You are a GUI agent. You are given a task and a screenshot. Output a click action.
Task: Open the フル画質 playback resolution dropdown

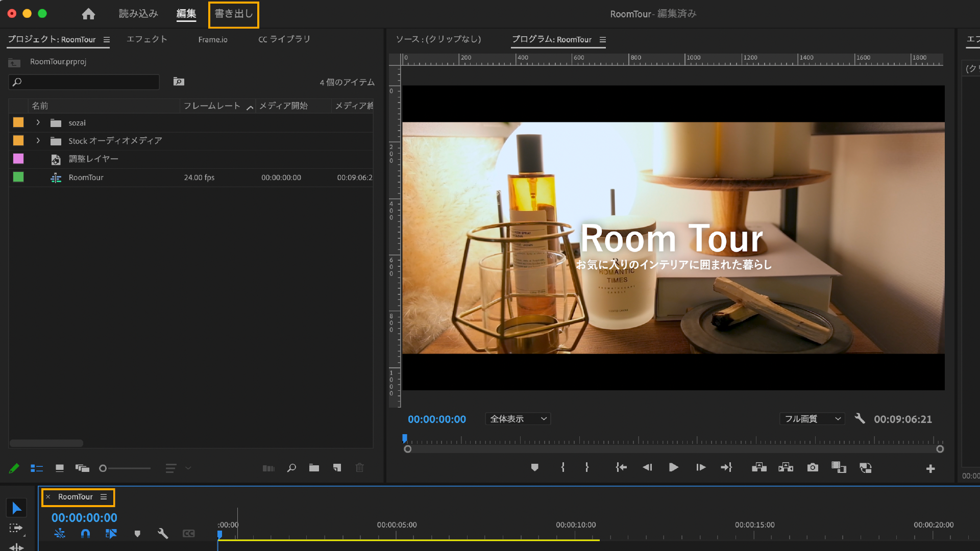tap(812, 419)
